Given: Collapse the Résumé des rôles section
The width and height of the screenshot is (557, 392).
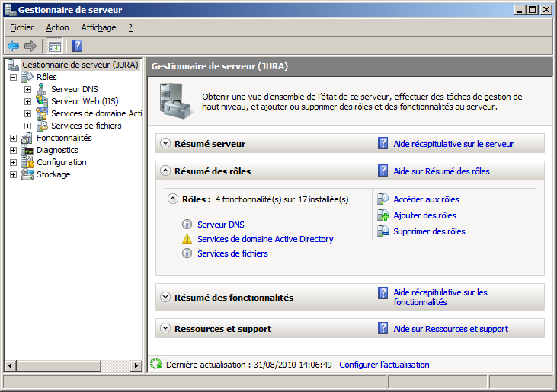Looking at the screenshot, I should pos(165,171).
